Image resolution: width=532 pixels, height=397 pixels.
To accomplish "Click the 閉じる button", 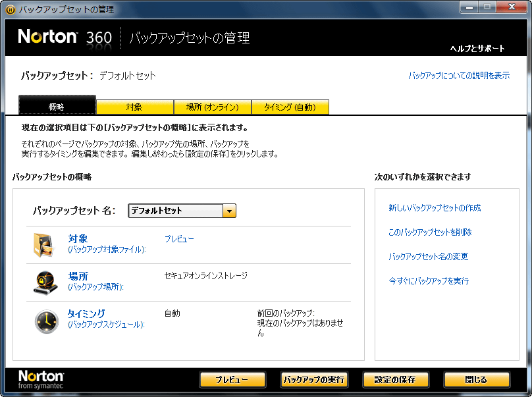I will pos(477,380).
